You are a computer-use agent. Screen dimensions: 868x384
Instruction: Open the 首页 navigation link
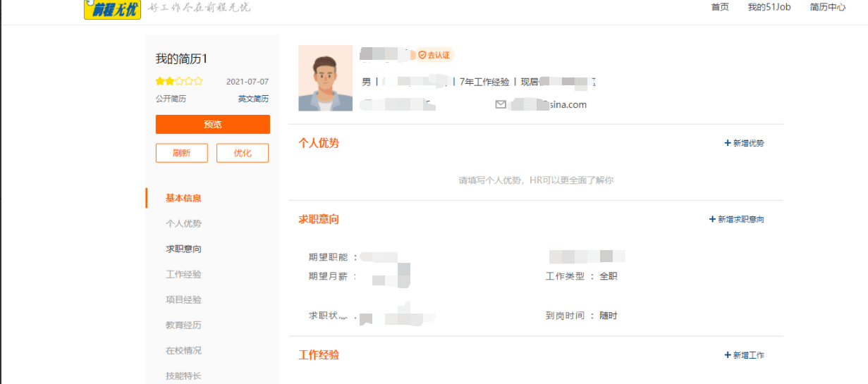tap(720, 7)
